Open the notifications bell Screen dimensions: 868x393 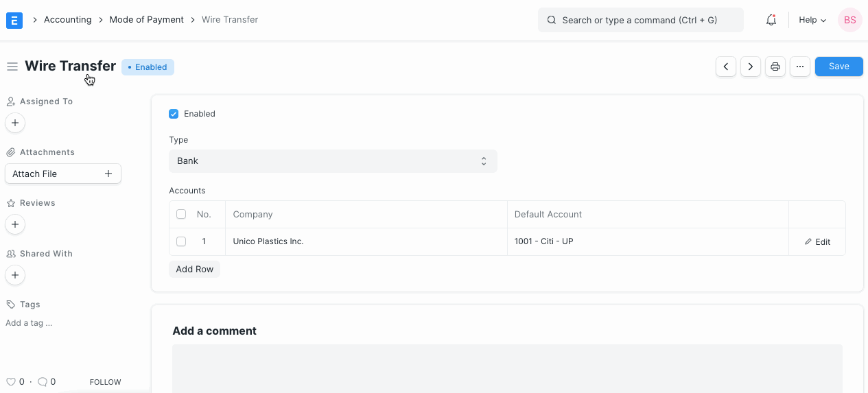(771, 20)
